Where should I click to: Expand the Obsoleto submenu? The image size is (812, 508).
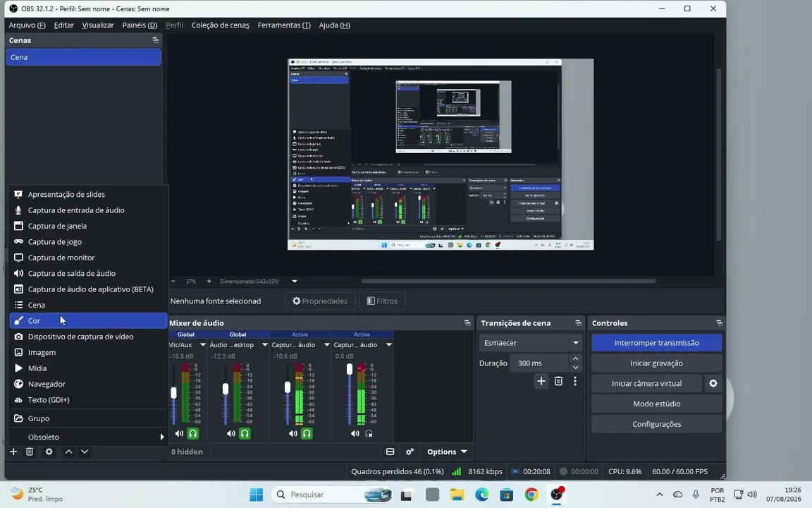(x=88, y=437)
